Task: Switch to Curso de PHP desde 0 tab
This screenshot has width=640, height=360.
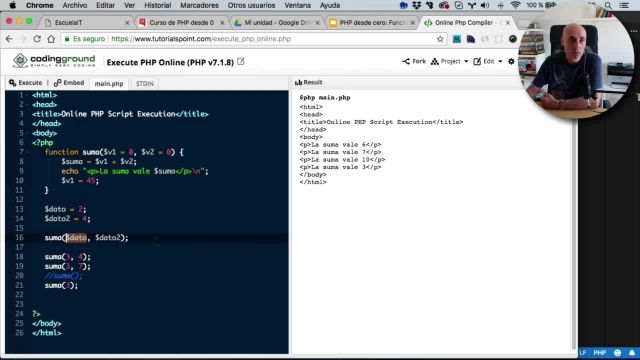Action: 182,23
